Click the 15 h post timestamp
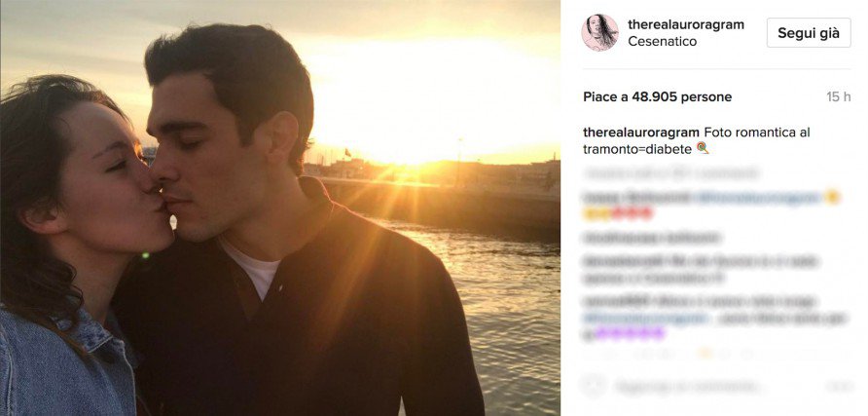The height and width of the screenshot is (416, 868). (839, 96)
